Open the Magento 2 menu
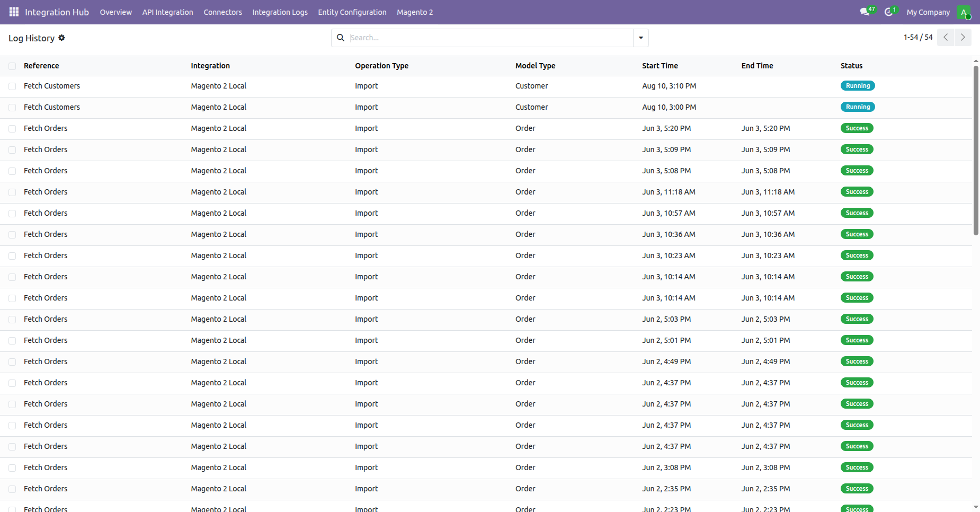Viewport: 980px width, 512px height. [415, 12]
